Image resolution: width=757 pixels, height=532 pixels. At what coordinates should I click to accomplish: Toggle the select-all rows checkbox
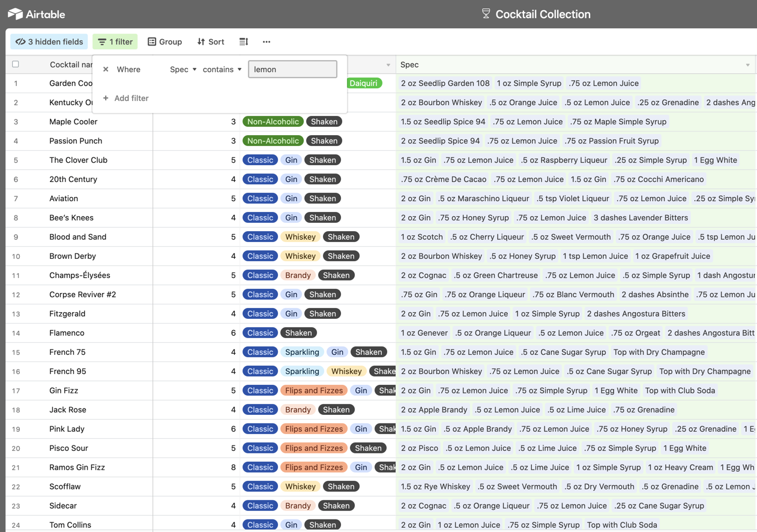[15, 64]
